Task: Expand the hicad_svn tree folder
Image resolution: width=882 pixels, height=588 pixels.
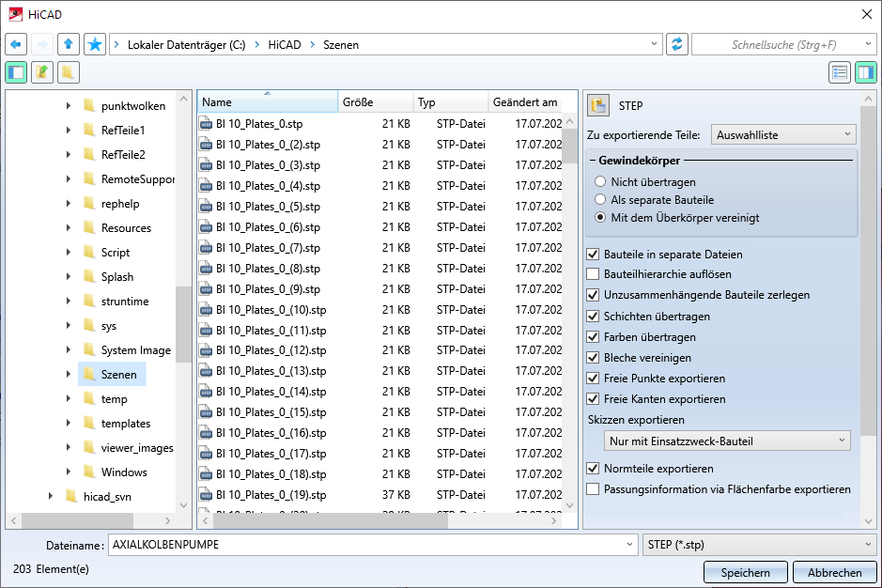Action: tap(51, 497)
